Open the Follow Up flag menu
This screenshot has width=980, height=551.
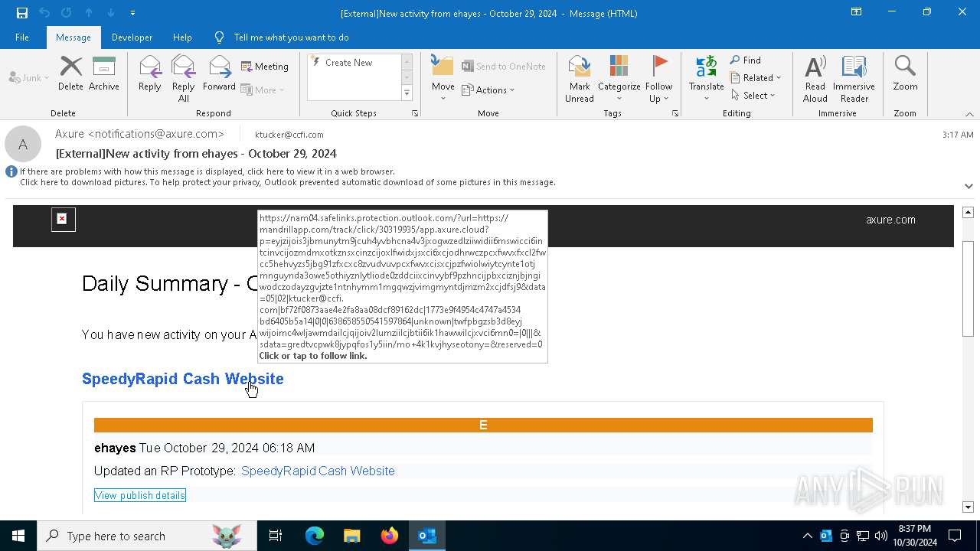pyautogui.click(x=658, y=79)
